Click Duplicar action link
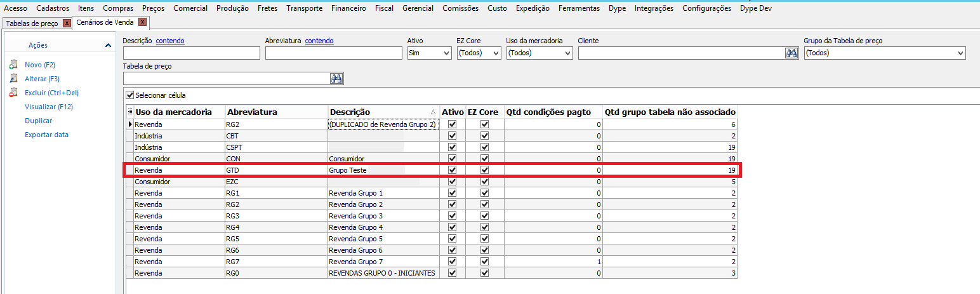980x294 pixels. point(38,121)
